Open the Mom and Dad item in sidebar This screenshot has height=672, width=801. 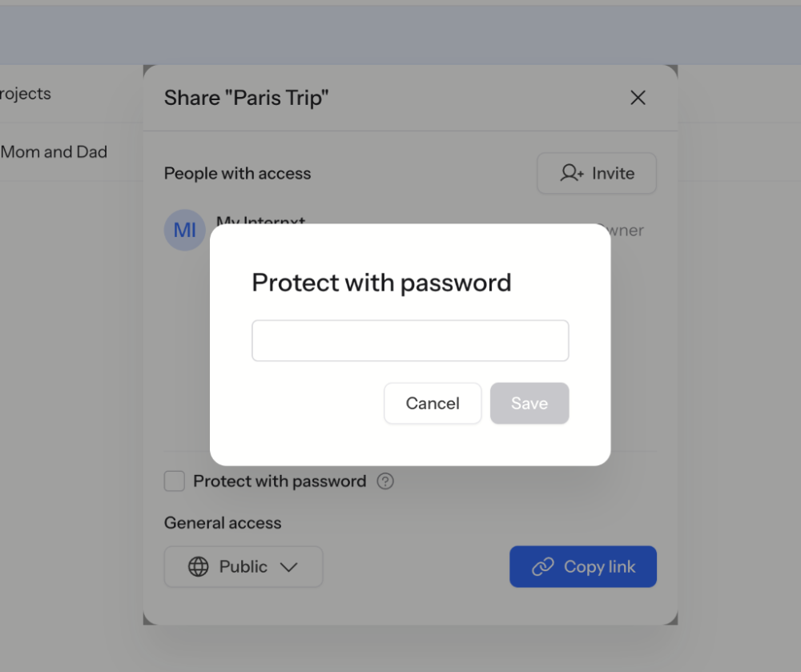point(54,151)
